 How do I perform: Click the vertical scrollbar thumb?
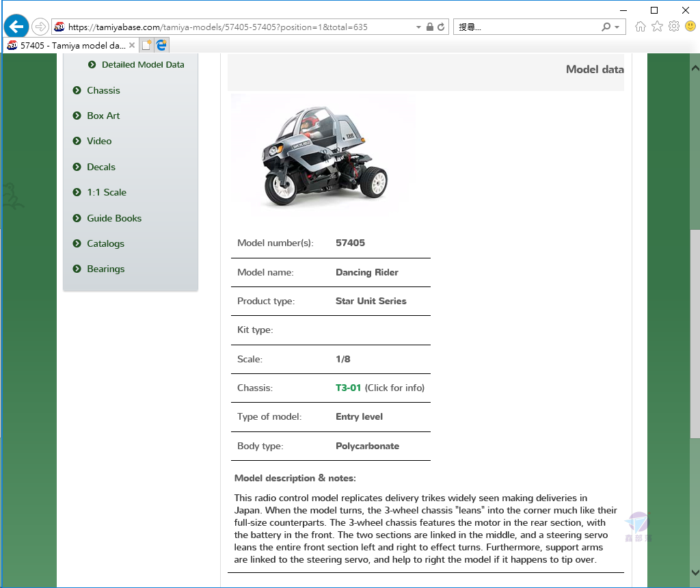pos(695,334)
